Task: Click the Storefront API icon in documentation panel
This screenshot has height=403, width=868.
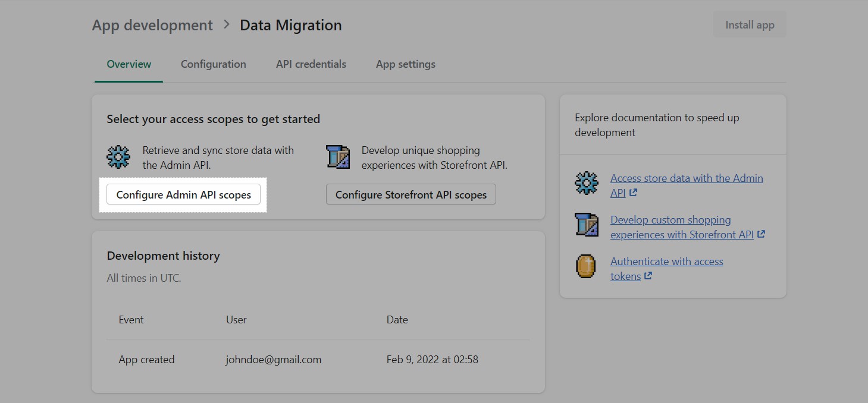Action: (x=586, y=225)
